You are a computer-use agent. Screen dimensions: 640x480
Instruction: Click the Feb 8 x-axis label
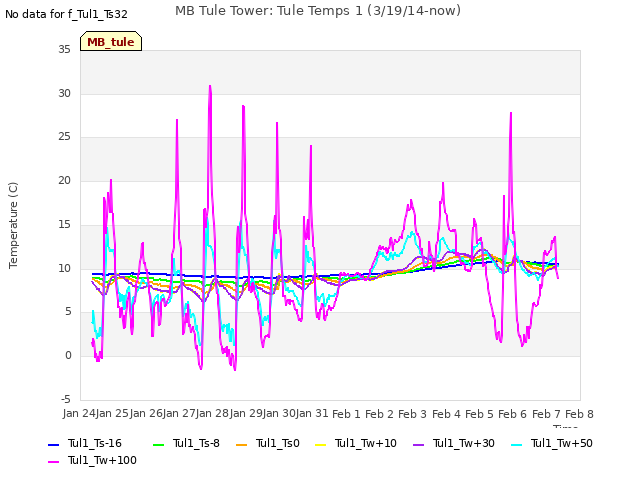(579, 414)
